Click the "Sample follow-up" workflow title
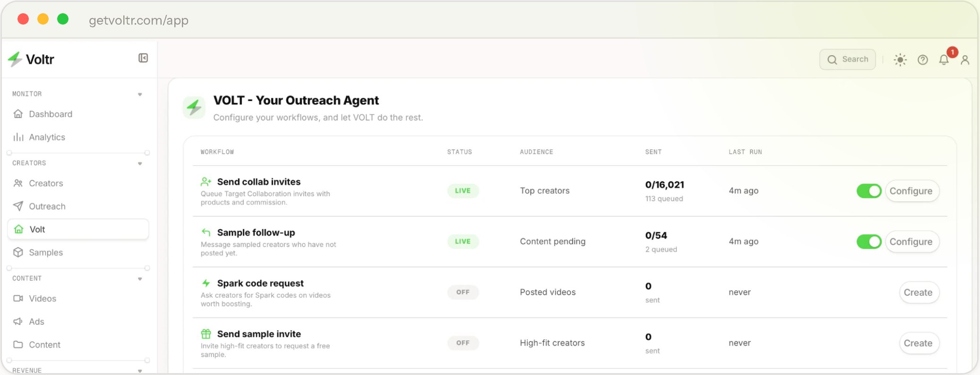This screenshot has height=375, width=980. (256, 232)
